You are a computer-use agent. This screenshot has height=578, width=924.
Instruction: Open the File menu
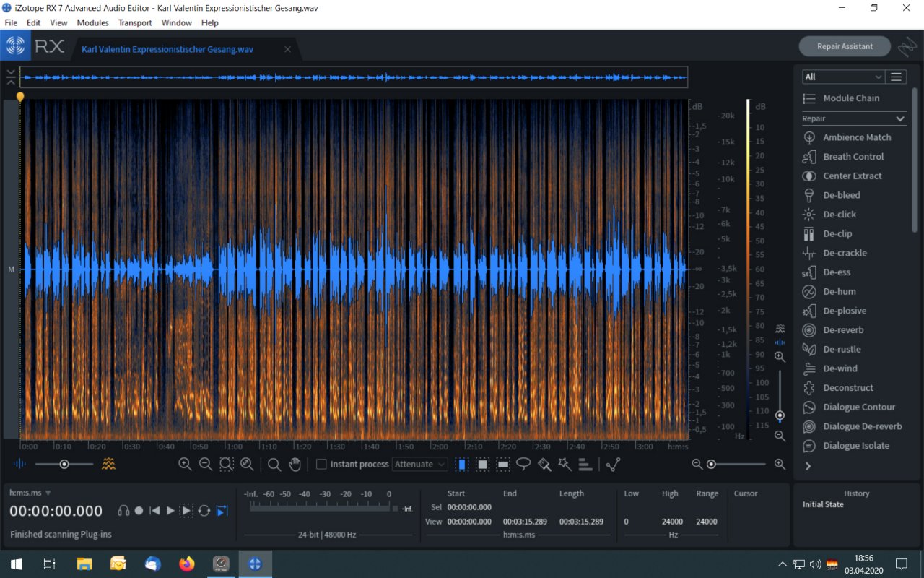pyautogui.click(x=11, y=22)
